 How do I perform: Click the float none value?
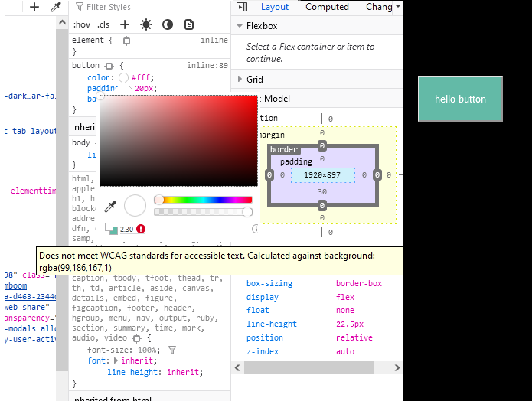click(345, 310)
